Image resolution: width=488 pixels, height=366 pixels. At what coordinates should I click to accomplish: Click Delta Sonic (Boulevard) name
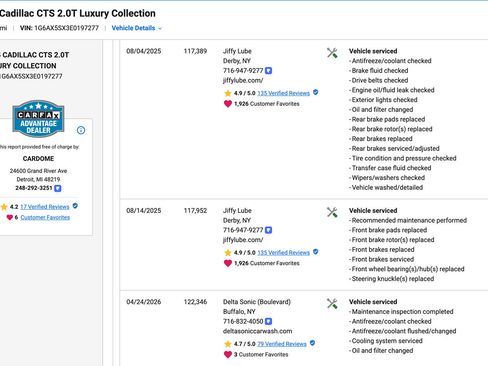[x=257, y=302]
